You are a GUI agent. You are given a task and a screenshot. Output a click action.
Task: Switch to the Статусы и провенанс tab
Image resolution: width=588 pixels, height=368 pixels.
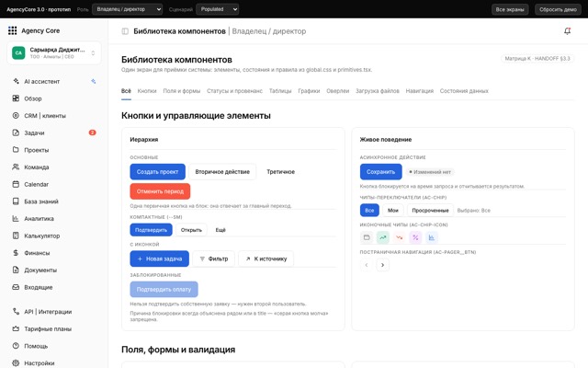(234, 91)
